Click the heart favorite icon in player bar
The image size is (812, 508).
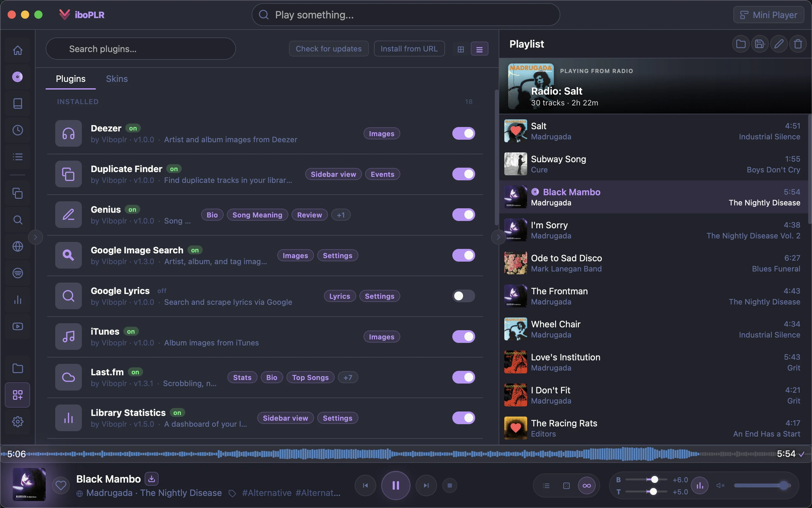[61, 485]
